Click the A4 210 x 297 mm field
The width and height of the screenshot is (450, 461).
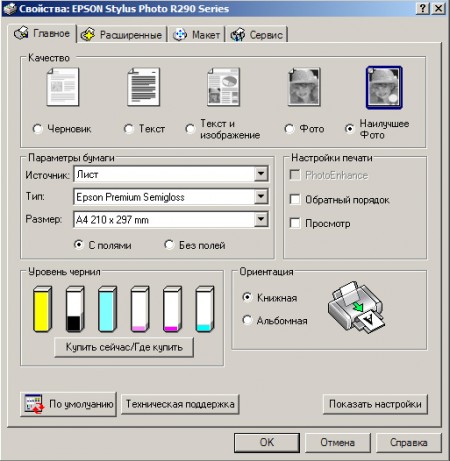(x=171, y=219)
